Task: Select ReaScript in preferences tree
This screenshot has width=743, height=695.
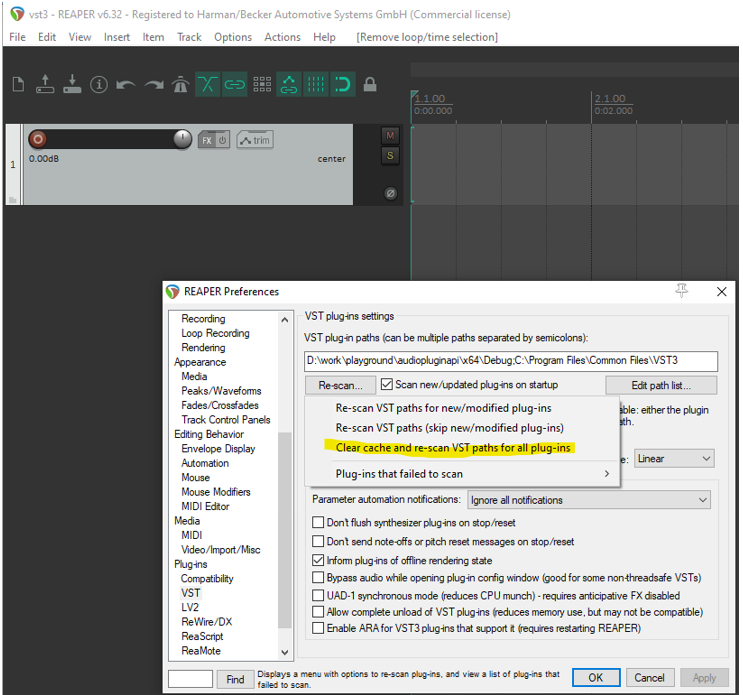Action: pyautogui.click(x=202, y=636)
